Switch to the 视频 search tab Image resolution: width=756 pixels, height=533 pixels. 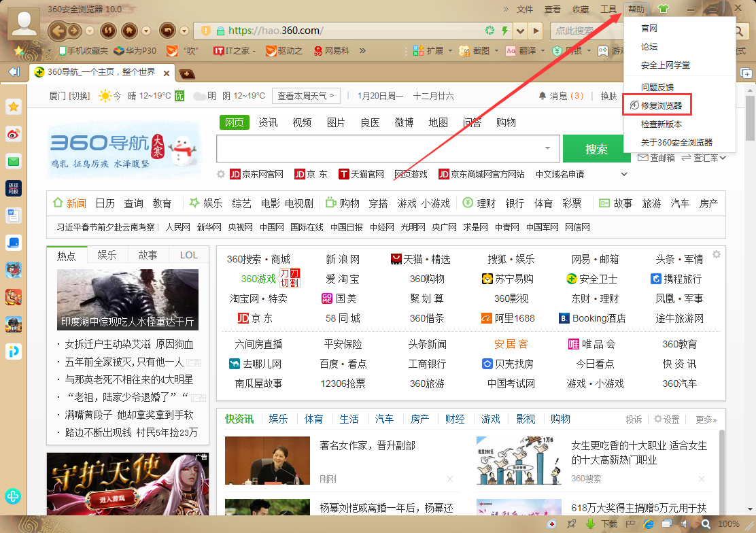click(301, 122)
